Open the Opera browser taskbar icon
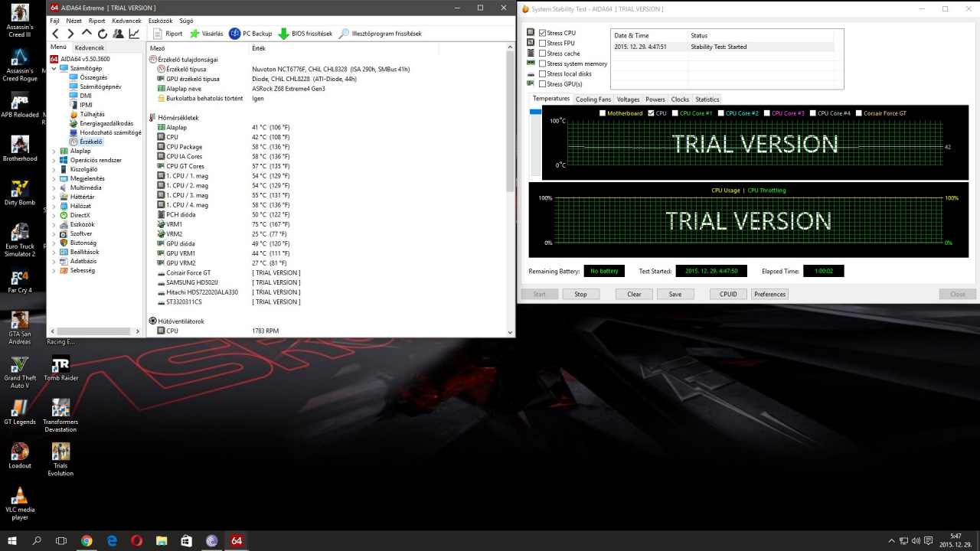 [136, 540]
